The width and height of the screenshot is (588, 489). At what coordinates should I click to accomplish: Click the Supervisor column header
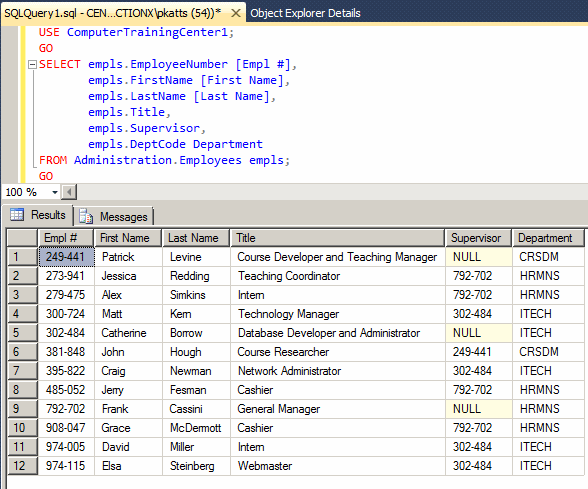(478, 238)
